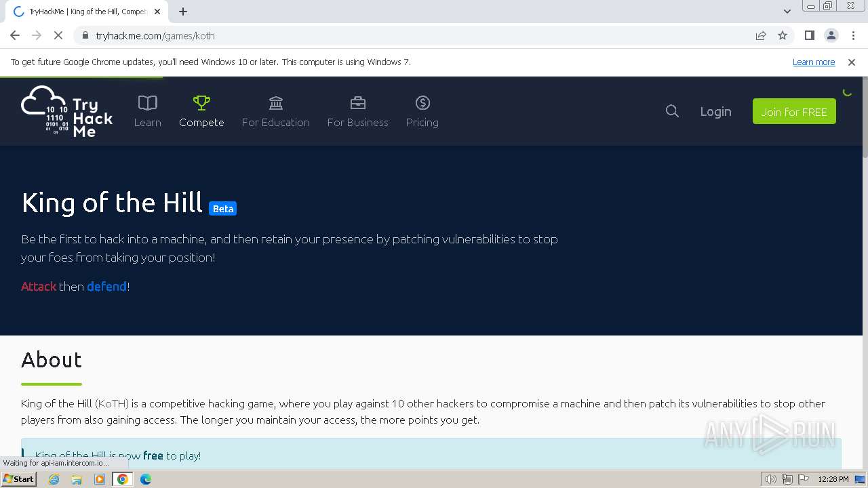Click the Login link
The image size is (868, 488).
coord(715,111)
